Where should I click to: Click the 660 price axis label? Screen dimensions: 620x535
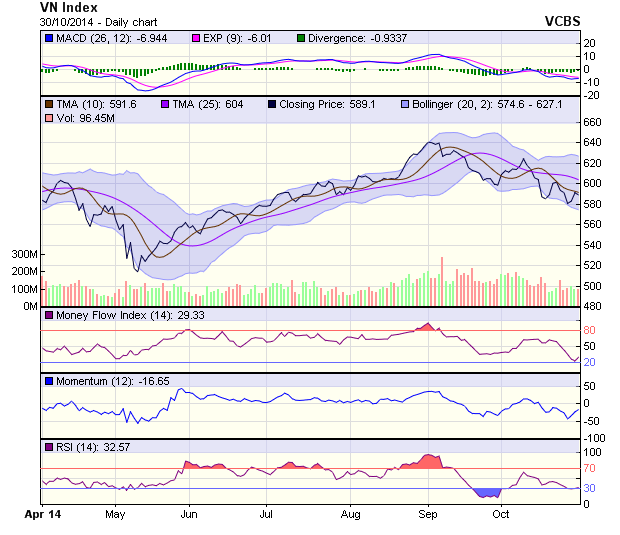pos(593,122)
